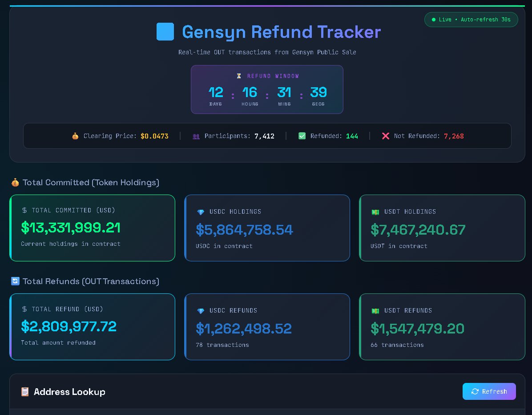Click the total committed amount $13,331,999.21
The height and width of the screenshot is (415, 532).
point(71,228)
